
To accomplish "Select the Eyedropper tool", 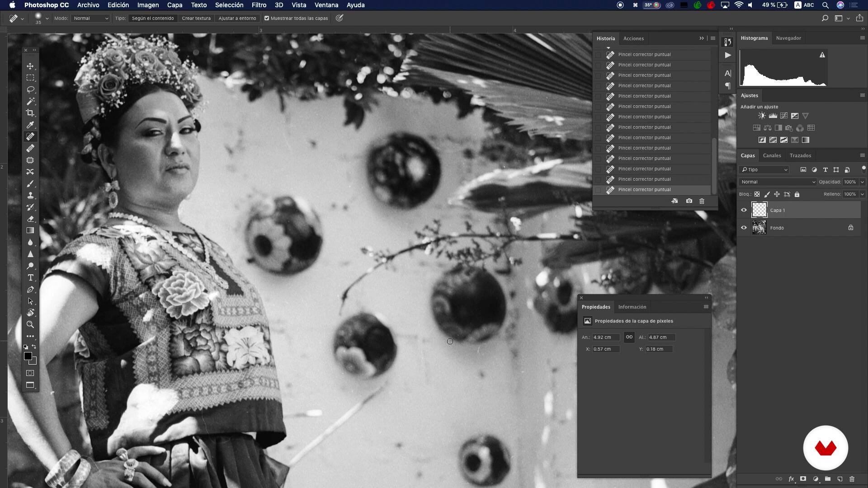I will 30,125.
